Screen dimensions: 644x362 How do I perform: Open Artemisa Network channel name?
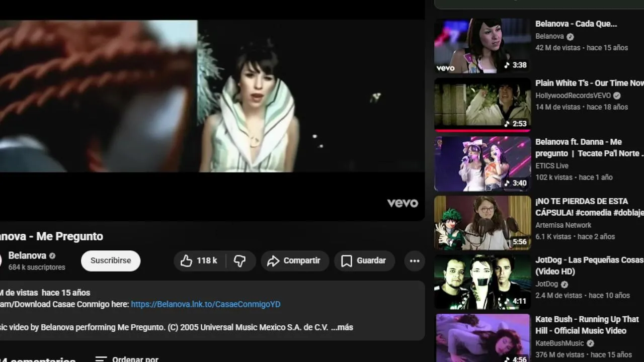tap(563, 225)
